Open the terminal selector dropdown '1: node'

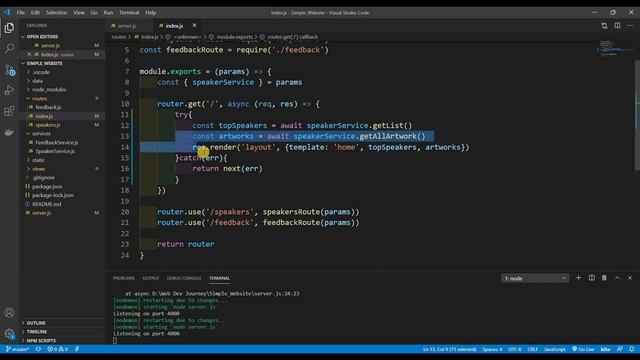tap(535, 278)
